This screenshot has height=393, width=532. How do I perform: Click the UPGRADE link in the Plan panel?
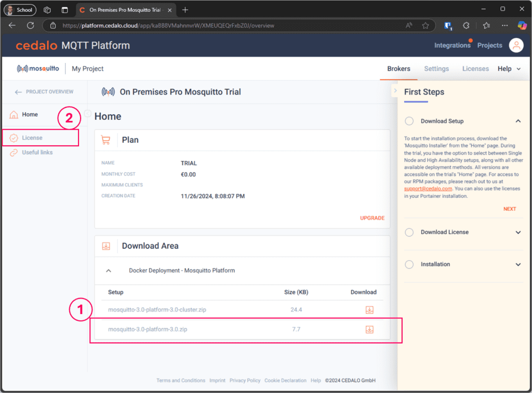372,218
